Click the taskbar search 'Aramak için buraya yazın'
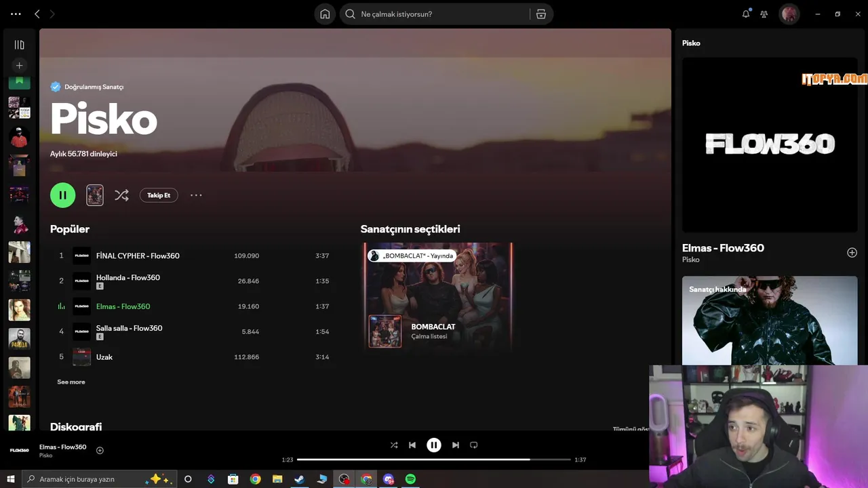Screen dimensions: 868x488 (x=100, y=479)
